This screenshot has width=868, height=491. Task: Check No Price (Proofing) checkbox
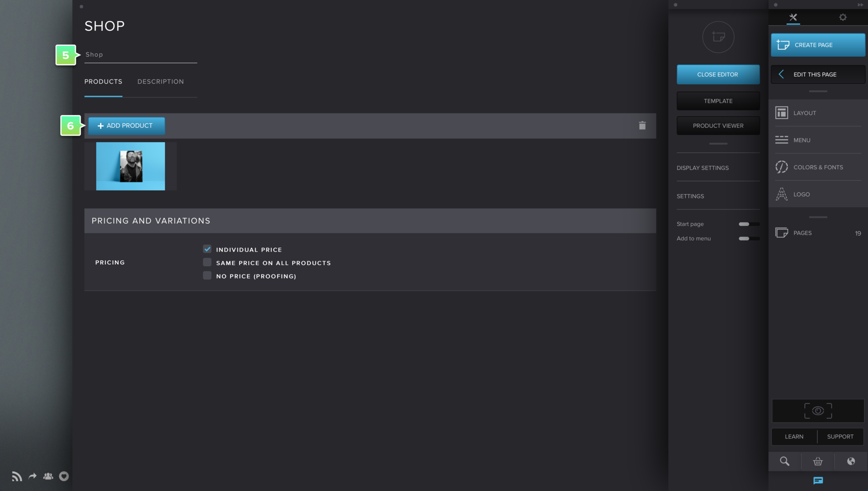pos(207,276)
